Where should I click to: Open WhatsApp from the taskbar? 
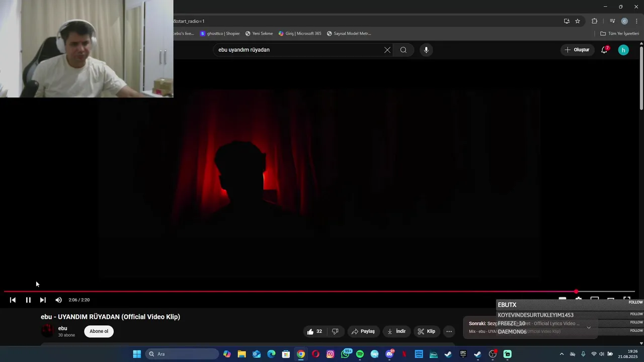click(345, 354)
